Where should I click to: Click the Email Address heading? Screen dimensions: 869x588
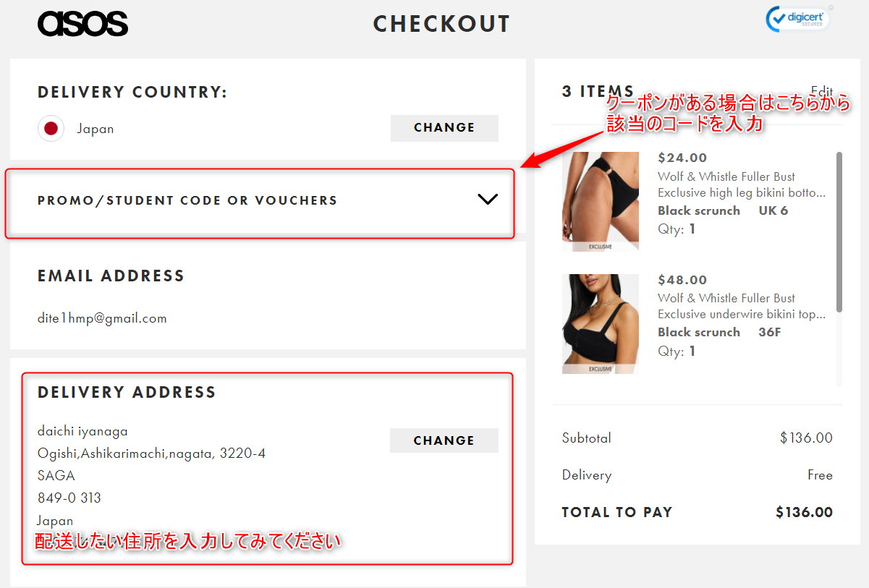pyautogui.click(x=111, y=276)
